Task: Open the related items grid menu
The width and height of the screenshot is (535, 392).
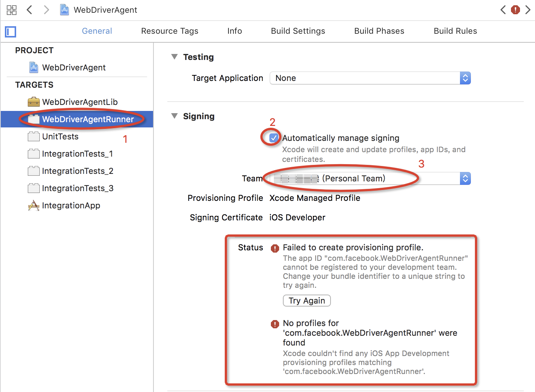Action: click(12, 10)
